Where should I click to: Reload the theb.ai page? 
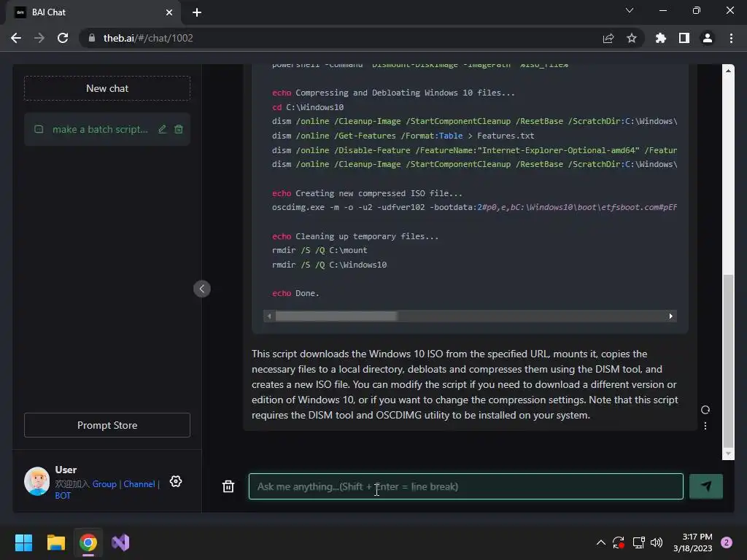pyautogui.click(x=63, y=38)
